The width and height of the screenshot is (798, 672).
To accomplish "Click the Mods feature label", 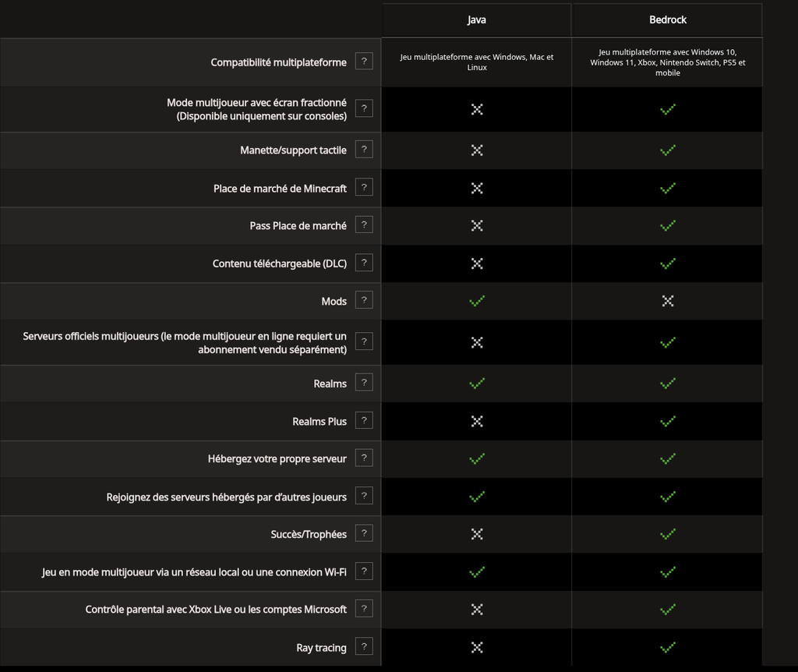I will coord(334,302).
